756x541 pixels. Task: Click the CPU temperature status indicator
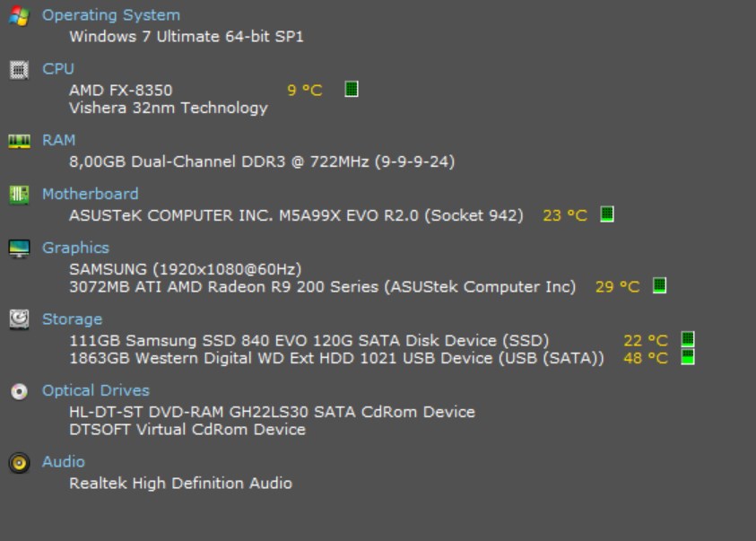pos(352,89)
